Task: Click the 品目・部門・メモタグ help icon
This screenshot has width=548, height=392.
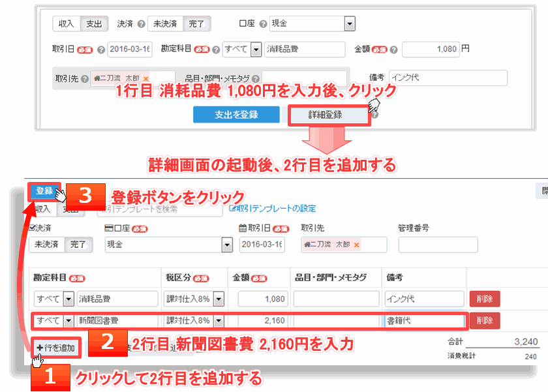Action: (256, 78)
